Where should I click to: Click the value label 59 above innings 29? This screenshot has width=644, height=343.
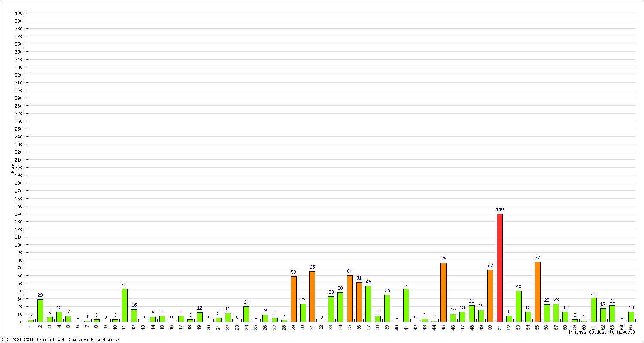click(294, 272)
